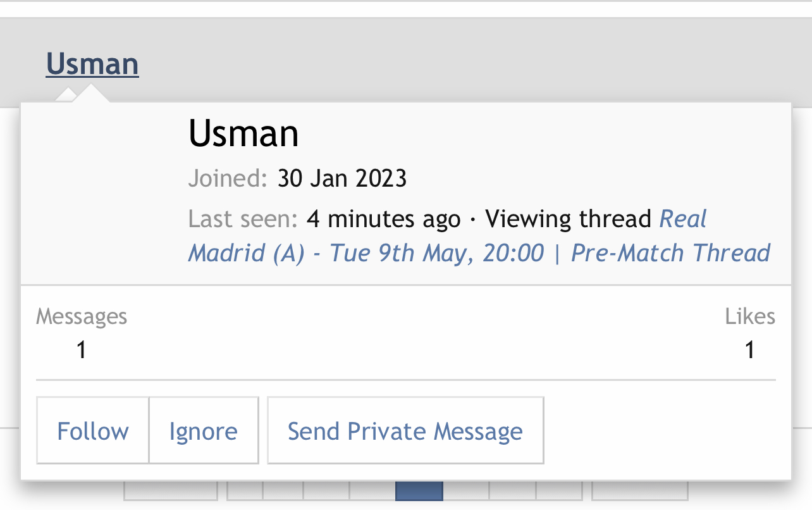Open Usman's profile from the card heading
The height and width of the screenshot is (510, 812).
coord(243,134)
